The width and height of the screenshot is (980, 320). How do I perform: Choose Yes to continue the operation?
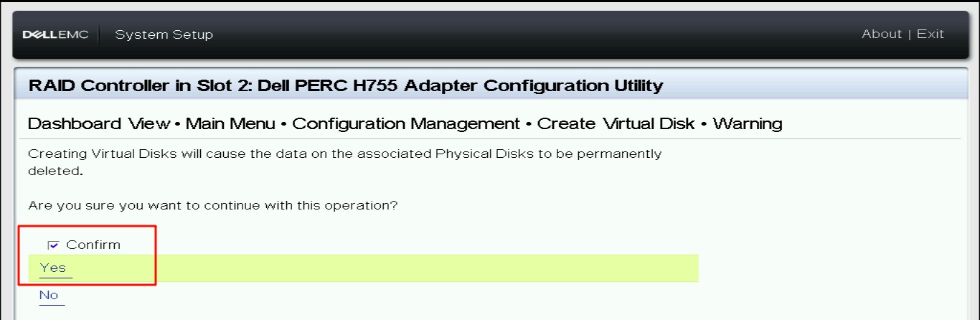53,268
